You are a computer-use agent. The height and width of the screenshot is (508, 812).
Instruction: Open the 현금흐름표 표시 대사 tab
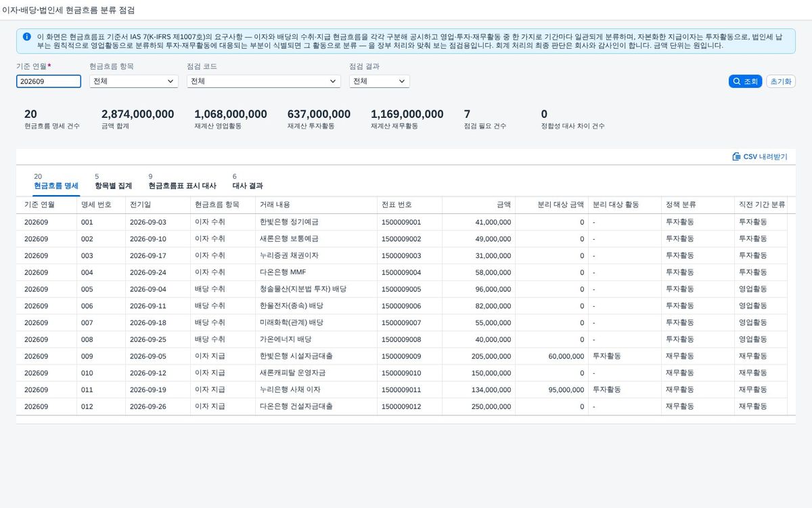coord(182,182)
